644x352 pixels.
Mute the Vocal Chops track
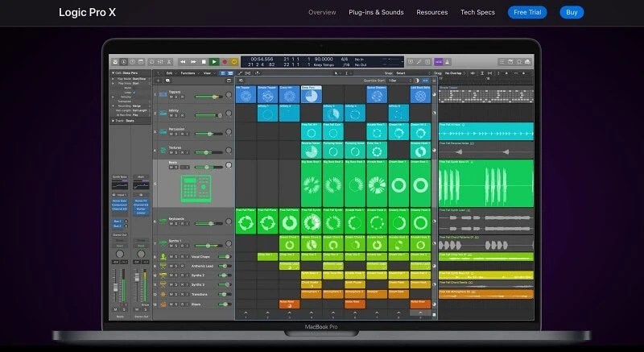point(171,257)
